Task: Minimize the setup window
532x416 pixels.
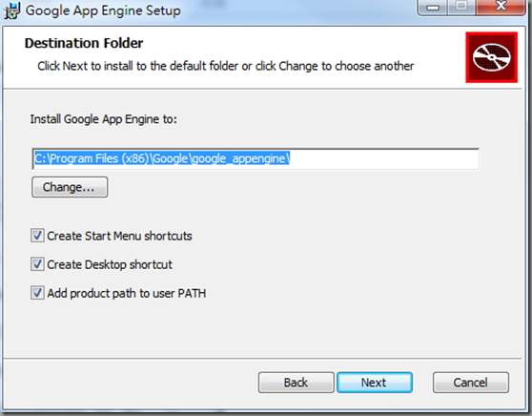Action: point(433,8)
